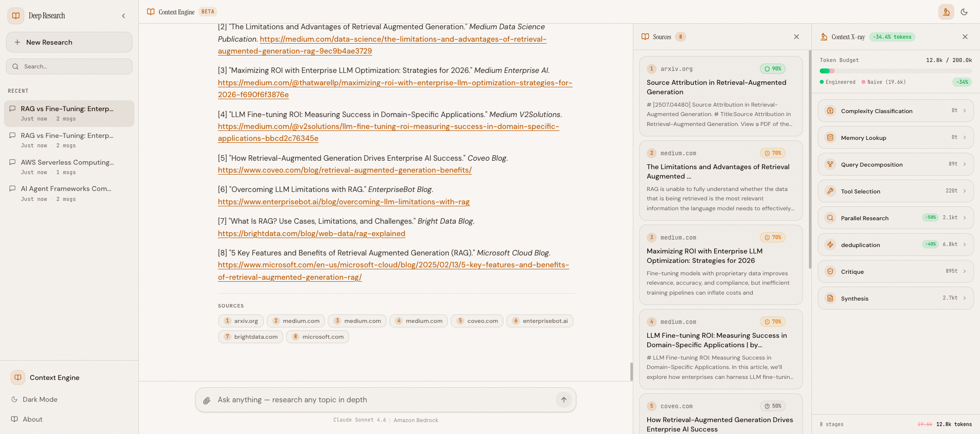
Task: Click the enterprisebot.ai source chip
Action: [x=540, y=321]
